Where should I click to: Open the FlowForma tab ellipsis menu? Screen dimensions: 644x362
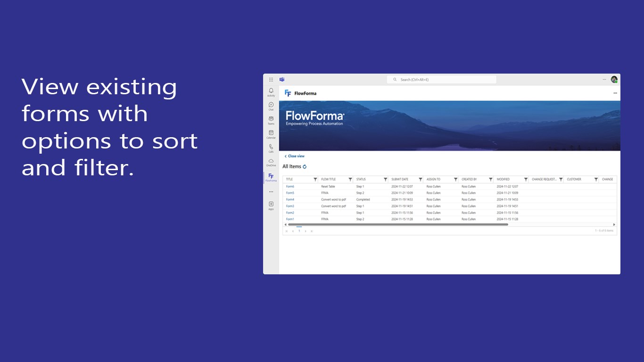point(615,93)
